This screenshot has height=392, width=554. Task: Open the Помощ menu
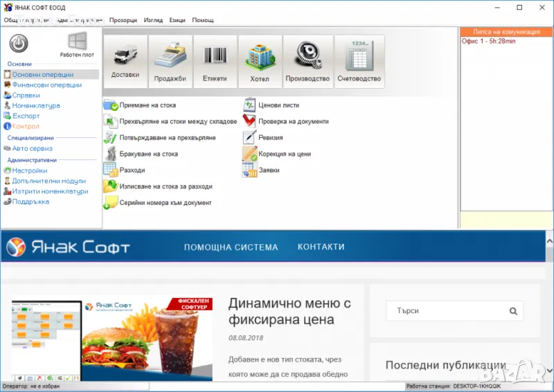coord(203,20)
